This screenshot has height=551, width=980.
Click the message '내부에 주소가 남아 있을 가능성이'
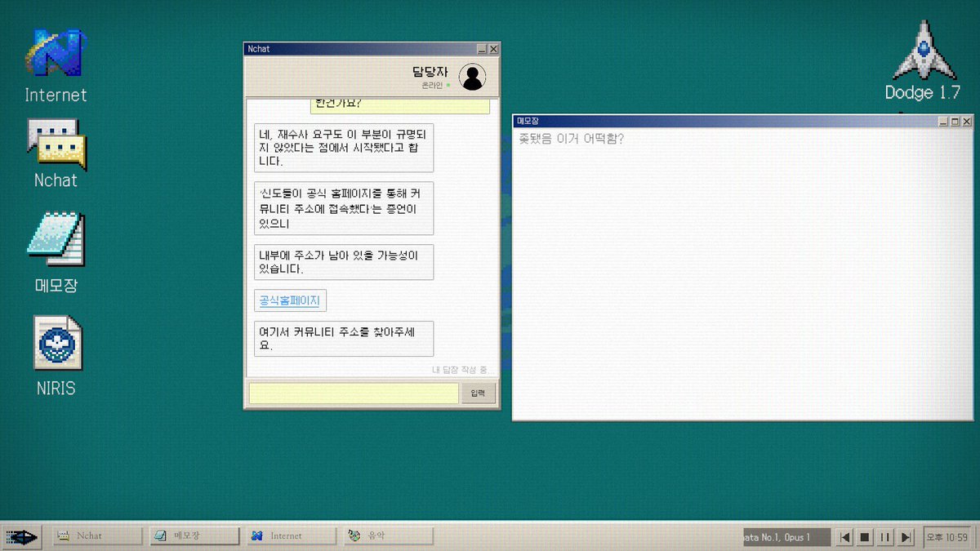click(344, 262)
